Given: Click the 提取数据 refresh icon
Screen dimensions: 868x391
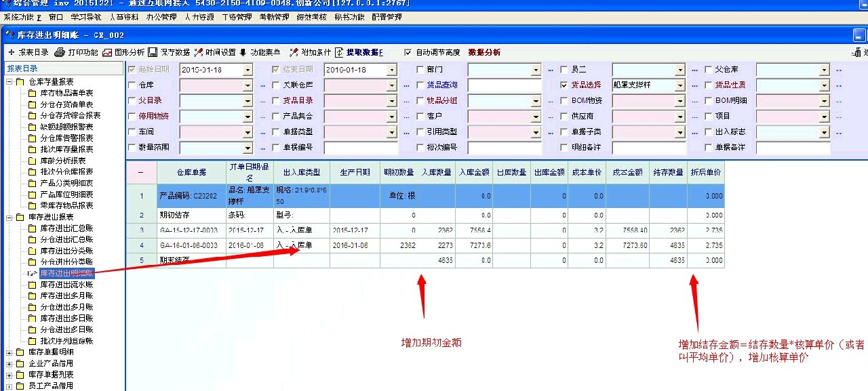Looking at the screenshot, I should click(x=339, y=52).
